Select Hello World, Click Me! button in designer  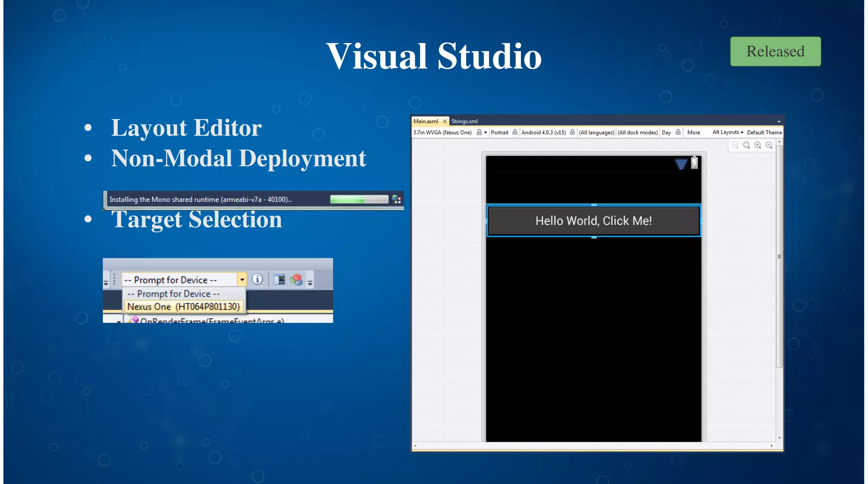click(593, 221)
